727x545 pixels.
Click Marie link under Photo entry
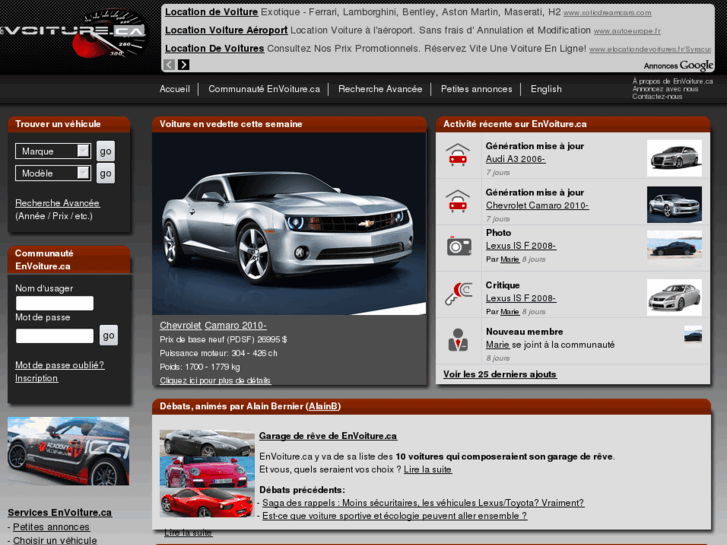click(x=510, y=259)
